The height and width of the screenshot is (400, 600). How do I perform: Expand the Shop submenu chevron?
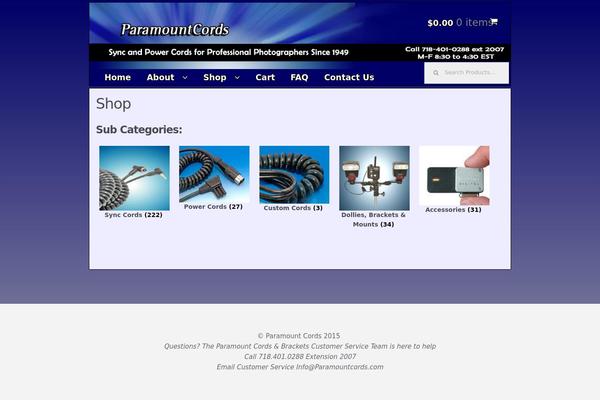[x=237, y=77]
